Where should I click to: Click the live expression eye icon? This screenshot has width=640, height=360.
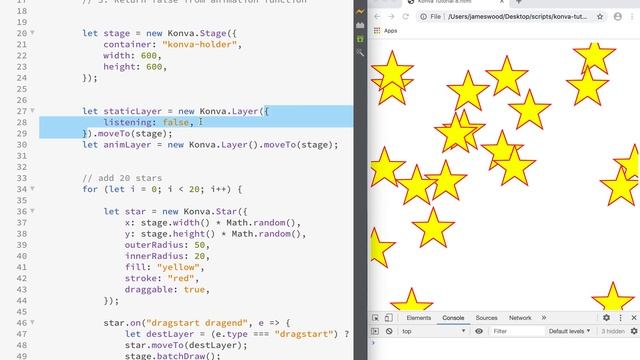479,331
